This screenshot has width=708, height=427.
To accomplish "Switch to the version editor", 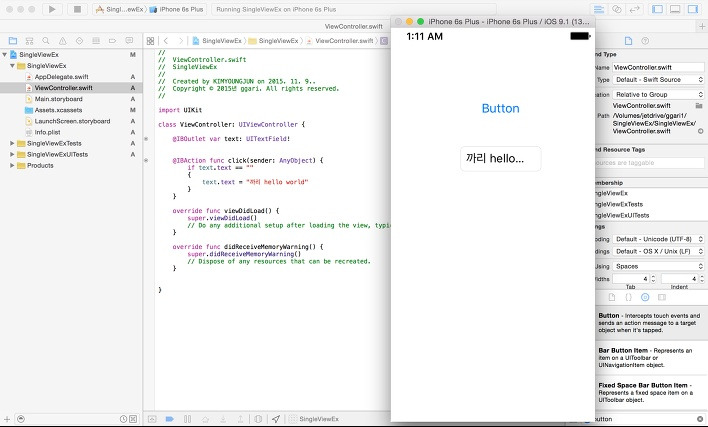I will point(634,9).
